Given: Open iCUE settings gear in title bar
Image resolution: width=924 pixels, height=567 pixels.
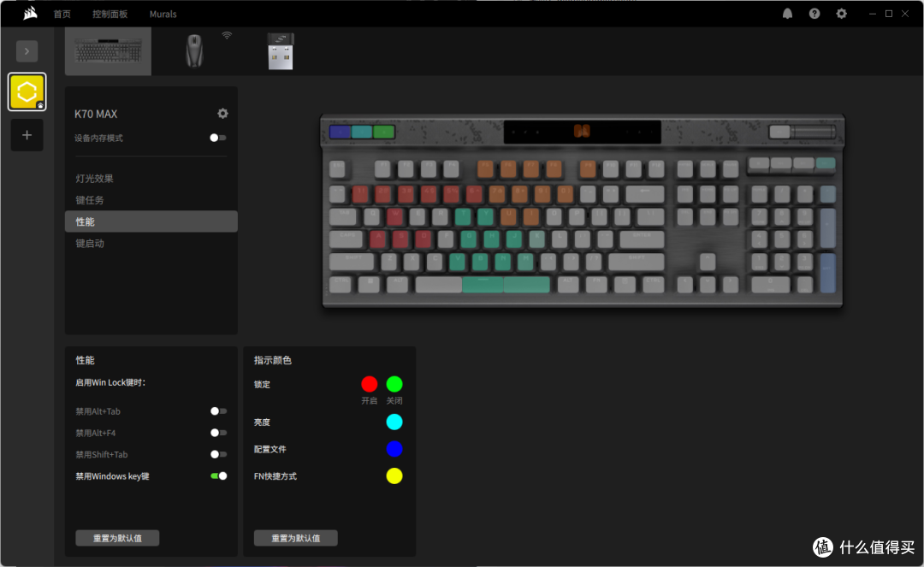Looking at the screenshot, I should (x=842, y=14).
